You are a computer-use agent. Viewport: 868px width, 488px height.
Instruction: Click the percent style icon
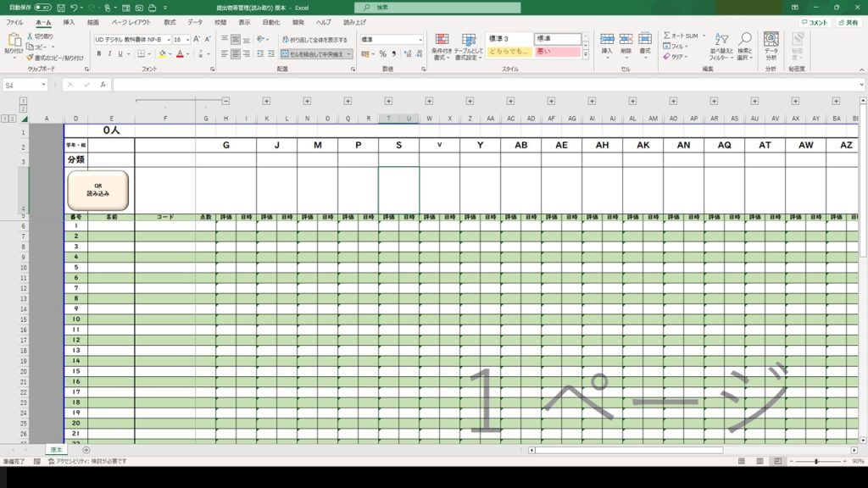point(382,53)
